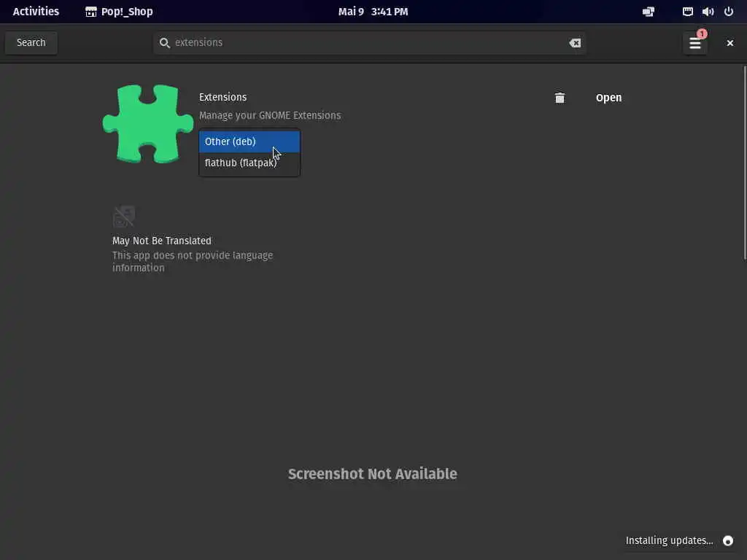Click the Installing updates spinner

pyautogui.click(x=727, y=540)
